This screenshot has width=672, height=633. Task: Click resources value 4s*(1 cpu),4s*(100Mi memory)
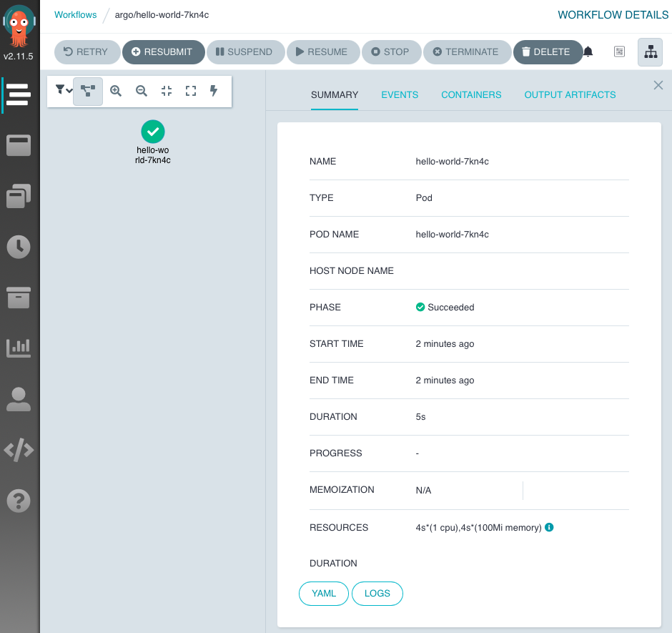click(x=478, y=528)
